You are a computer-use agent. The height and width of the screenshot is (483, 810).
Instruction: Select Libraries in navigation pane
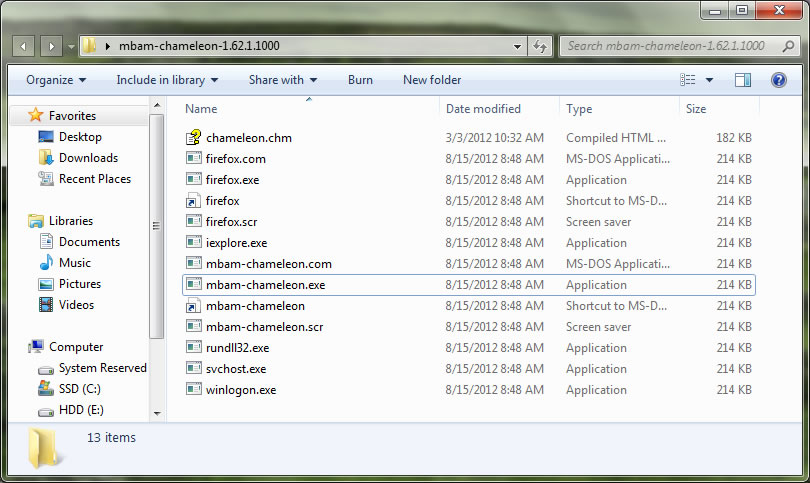(x=71, y=221)
